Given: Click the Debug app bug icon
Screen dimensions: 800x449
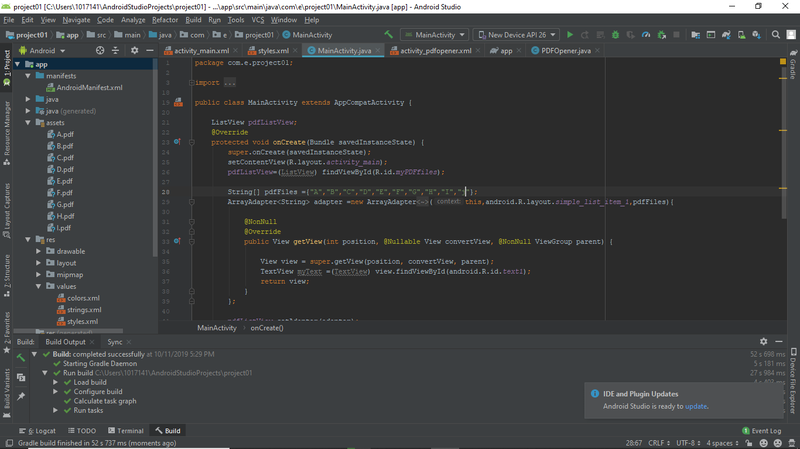Looking at the screenshot, I should 616,35.
